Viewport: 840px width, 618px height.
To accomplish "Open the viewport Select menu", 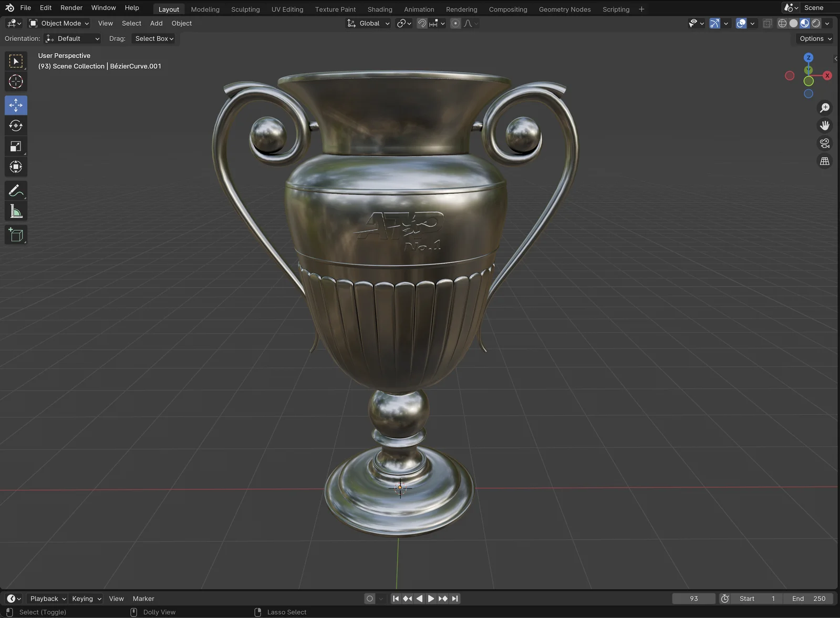I will [x=131, y=23].
